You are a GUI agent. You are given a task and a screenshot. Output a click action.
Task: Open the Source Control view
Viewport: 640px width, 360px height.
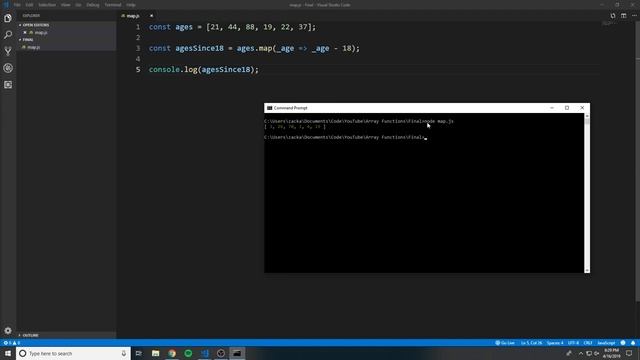point(8,51)
